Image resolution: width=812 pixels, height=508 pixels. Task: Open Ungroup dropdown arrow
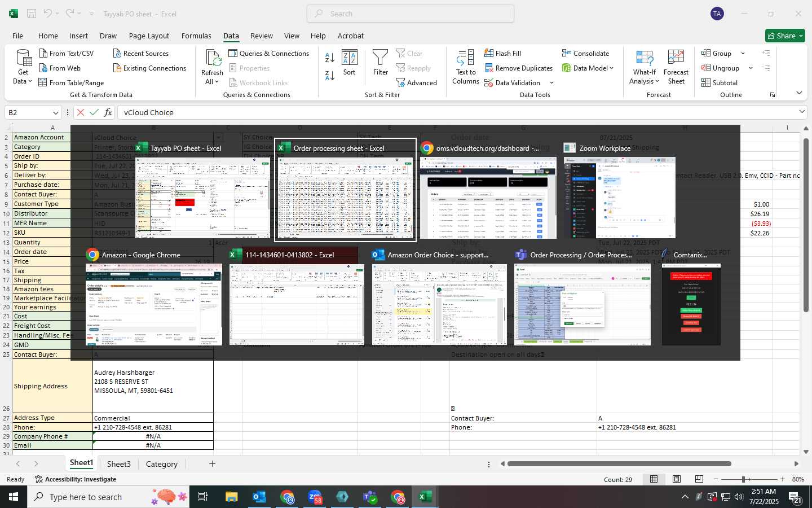pos(751,68)
